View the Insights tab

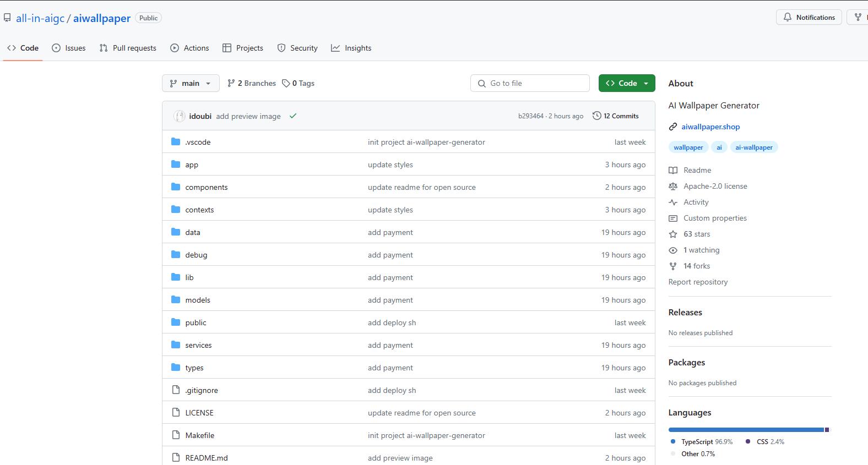point(351,48)
